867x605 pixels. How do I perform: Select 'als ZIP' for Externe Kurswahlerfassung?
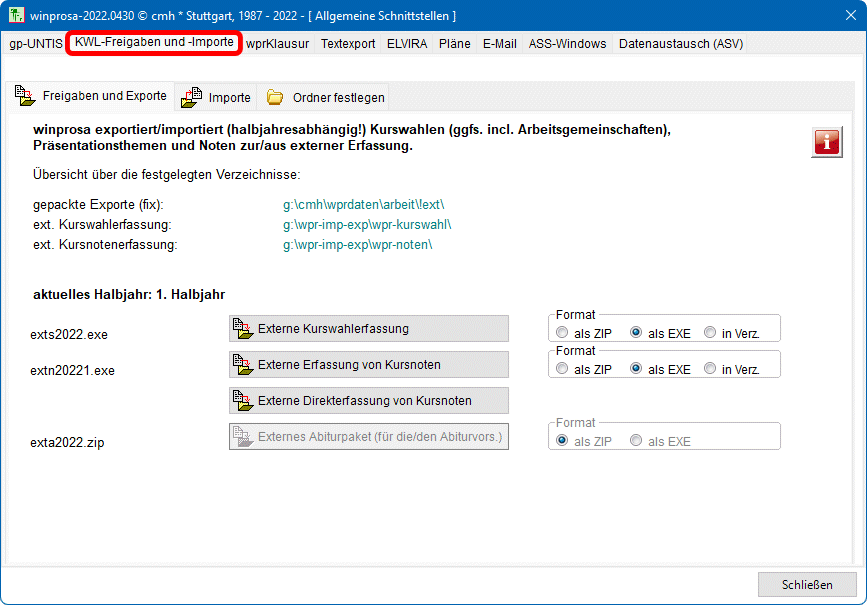(564, 333)
